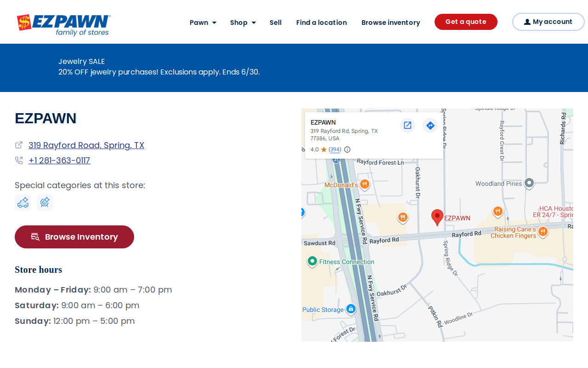Open the Sell page

pyautogui.click(x=276, y=23)
